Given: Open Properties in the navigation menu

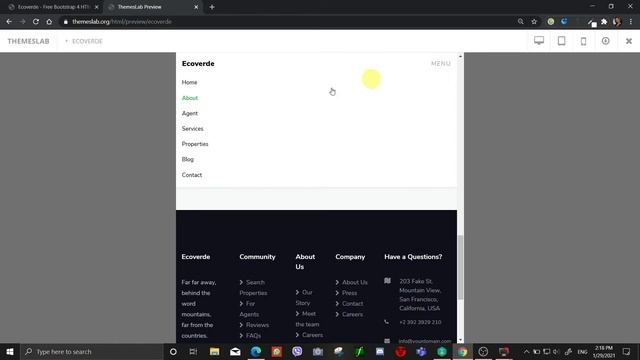Looking at the screenshot, I should (x=195, y=144).
